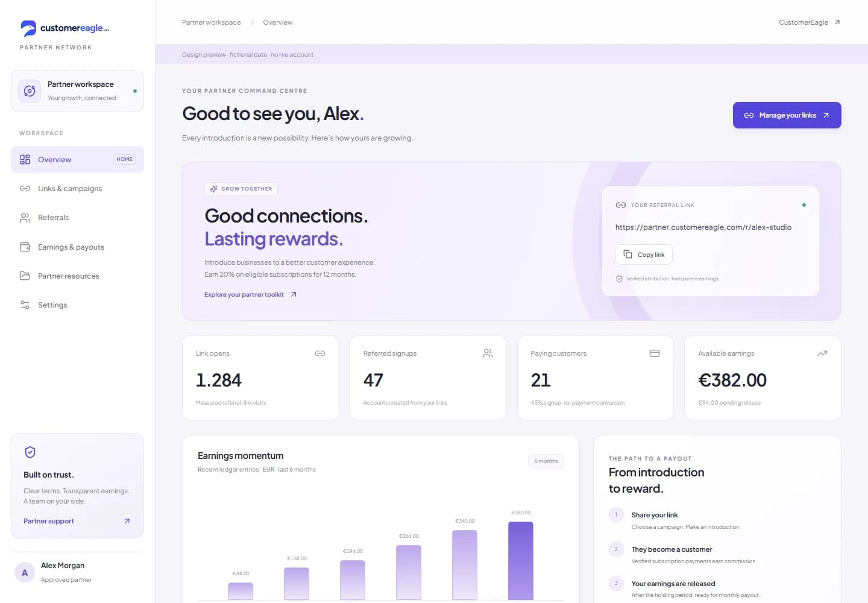This screenshot has height=603, width=868.
Task: Open Settings from the sidebar
Action: tap(77, 305)
